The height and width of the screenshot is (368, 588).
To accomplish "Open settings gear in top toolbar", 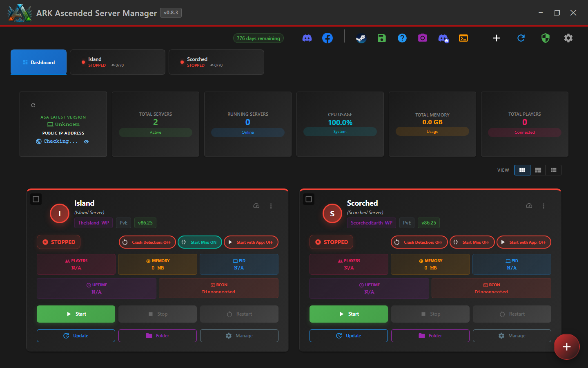I will pos(568,38).
